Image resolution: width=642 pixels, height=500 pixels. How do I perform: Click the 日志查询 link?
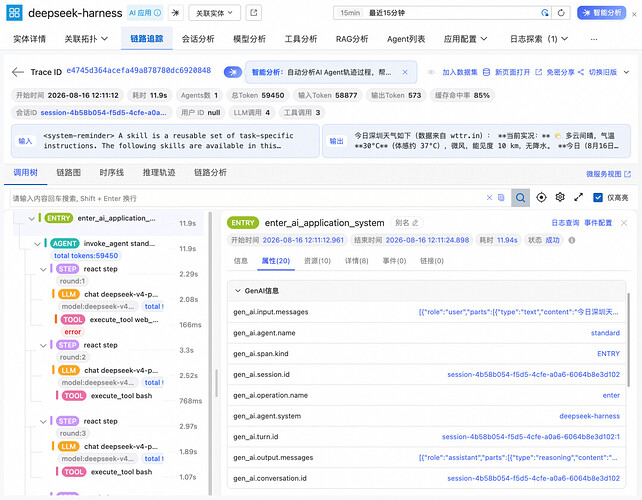pos(565,223)
